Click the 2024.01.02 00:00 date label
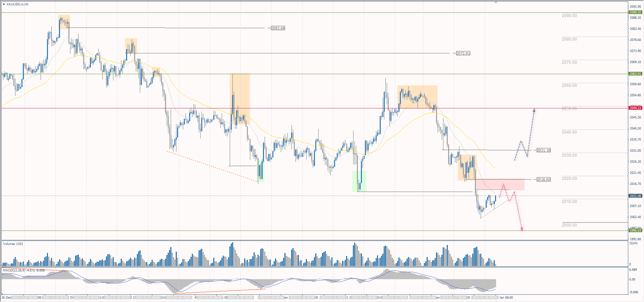644x302 pixels. tap(117, 298)
